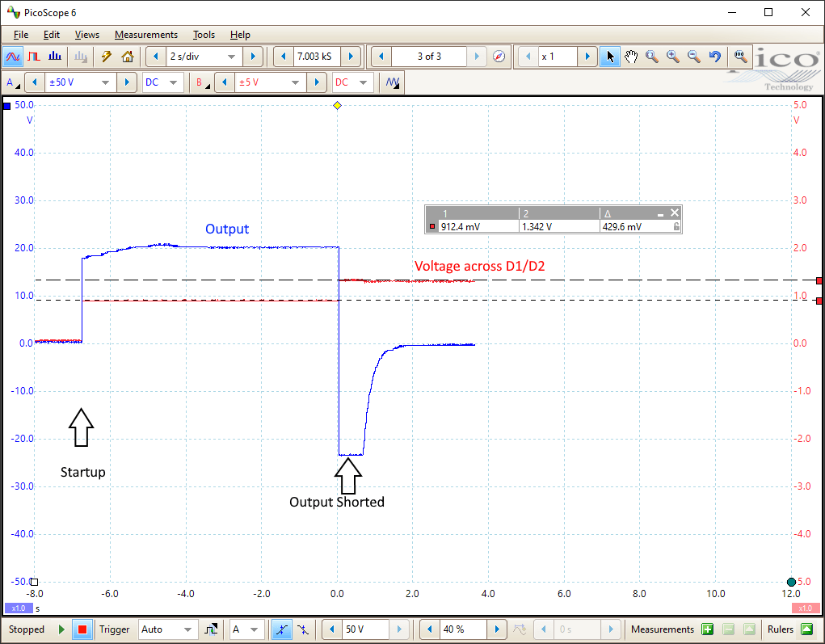Select the Window zoom tool

(x=652, y=57)
